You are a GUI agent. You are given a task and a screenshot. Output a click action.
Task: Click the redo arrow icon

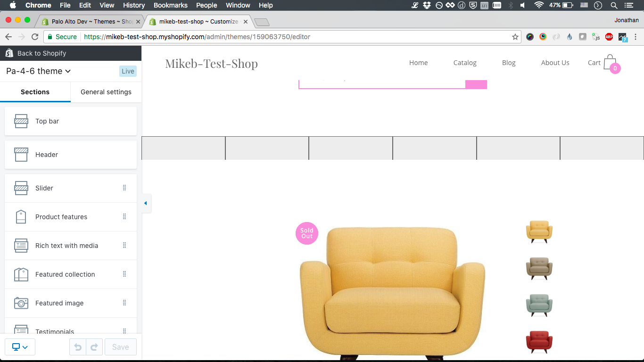(94, 346)
